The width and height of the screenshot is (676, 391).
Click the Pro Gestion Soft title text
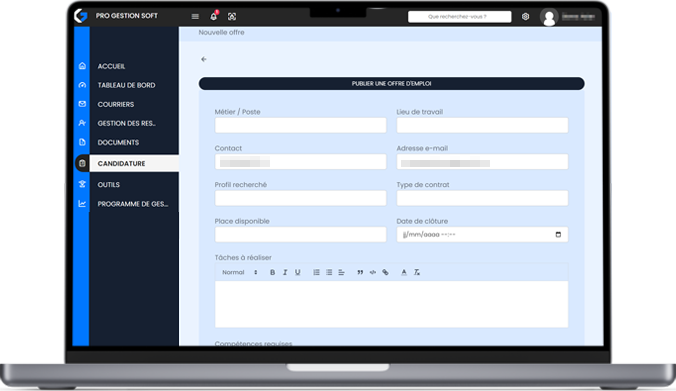[x=127, y=16]
